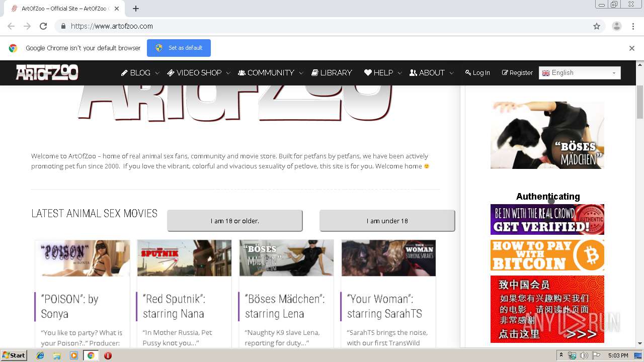Open the media player taskbar icon
The image size is (644, 362).
pos(74,355)
